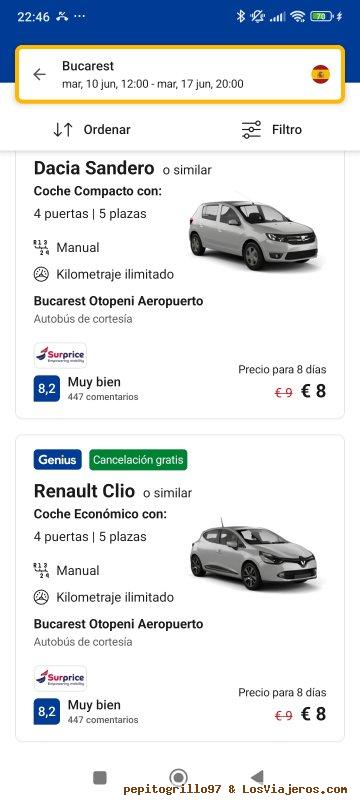Edit the Bucarest search dates field
The width and height of the screenshot is (360, 800).
(180, 74)
